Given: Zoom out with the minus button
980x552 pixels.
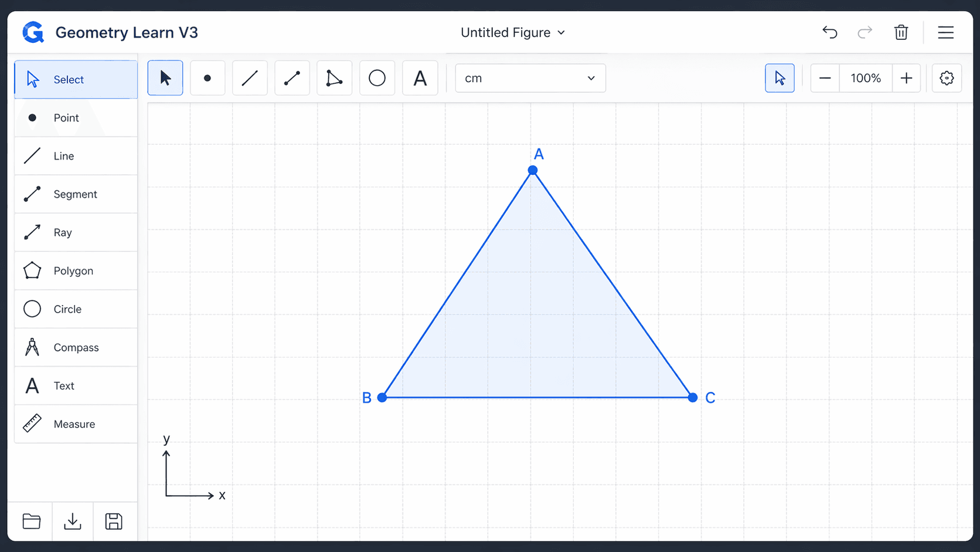Looking at the screenshot, I should click(x=825, y=78).
